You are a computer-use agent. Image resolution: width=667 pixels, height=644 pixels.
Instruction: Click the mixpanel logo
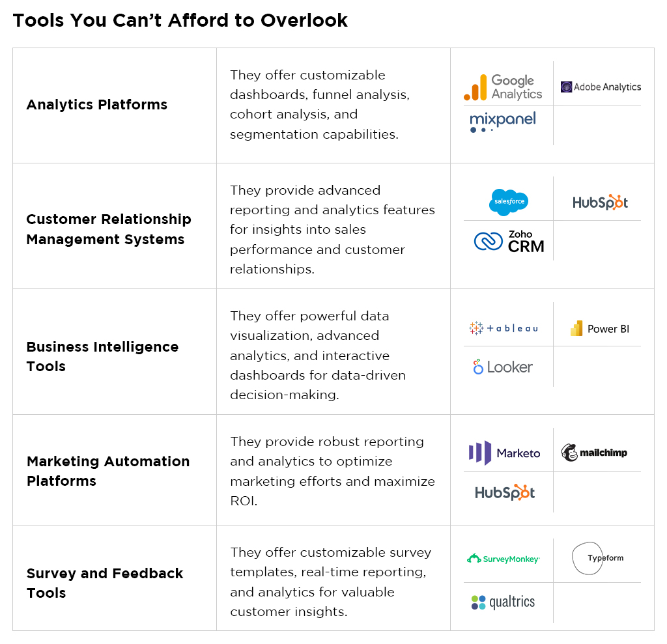coord(502,122)
